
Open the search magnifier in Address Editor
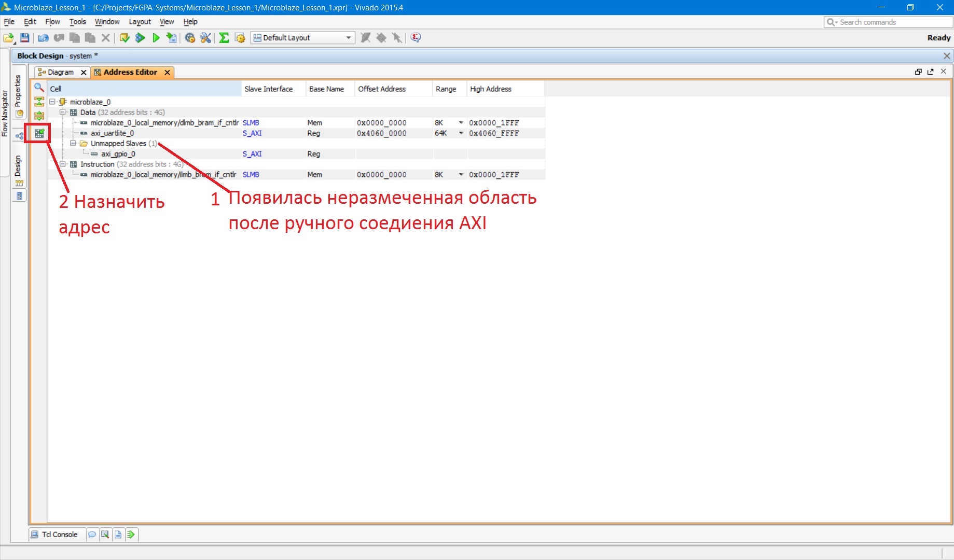39,87
